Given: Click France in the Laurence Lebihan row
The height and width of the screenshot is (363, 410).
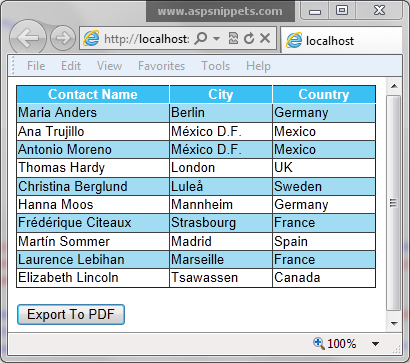Looking at the screenshot, I should click(x=324, y=259).
